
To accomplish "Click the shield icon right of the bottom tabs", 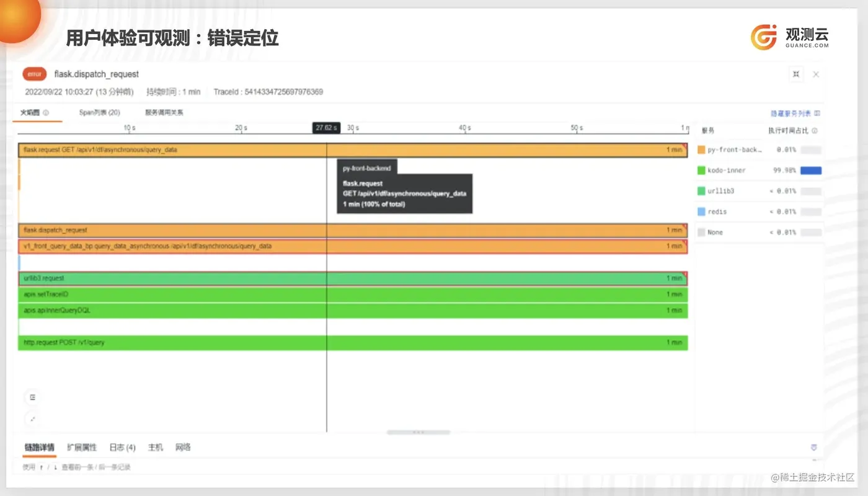I will point(814,448).
